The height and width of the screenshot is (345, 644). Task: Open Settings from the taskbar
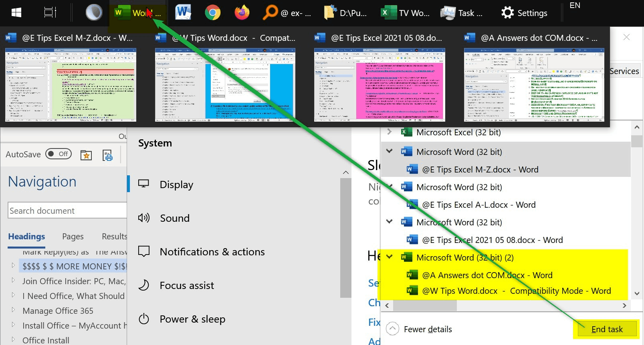524,13
